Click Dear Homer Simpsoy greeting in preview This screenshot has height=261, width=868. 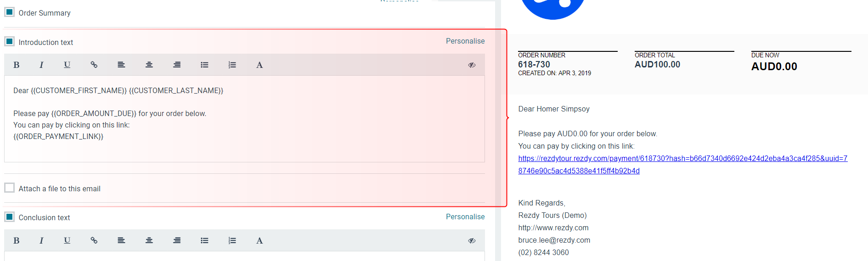coord(553,109)
